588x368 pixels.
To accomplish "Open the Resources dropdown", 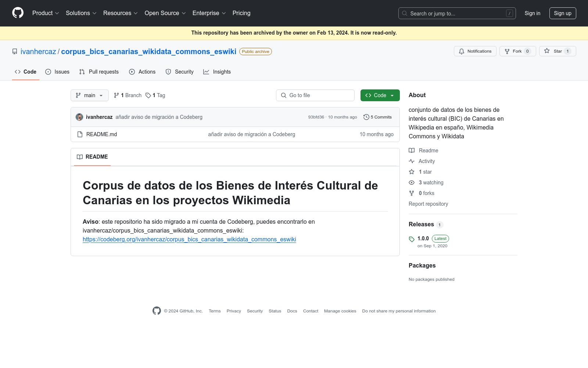I will (121, 13).
